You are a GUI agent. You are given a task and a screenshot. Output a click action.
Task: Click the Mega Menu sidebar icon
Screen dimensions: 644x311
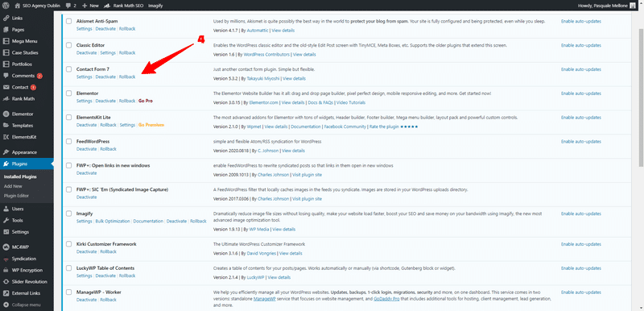pyautogui.click(x=6, y=41)
